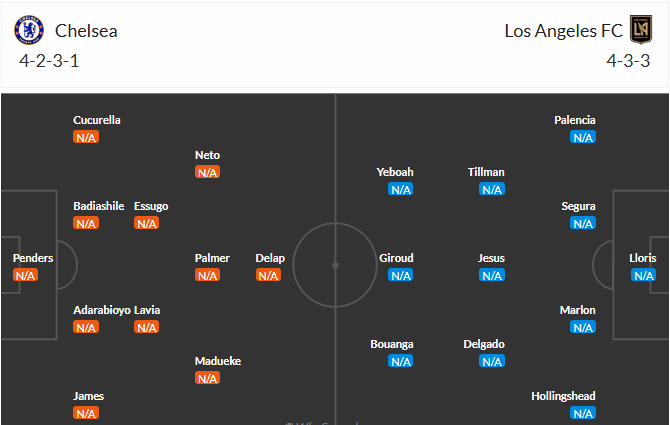
Task: Click the Chelsea 4-2-3-1 formation text
Action: click(x=49, y=61)
